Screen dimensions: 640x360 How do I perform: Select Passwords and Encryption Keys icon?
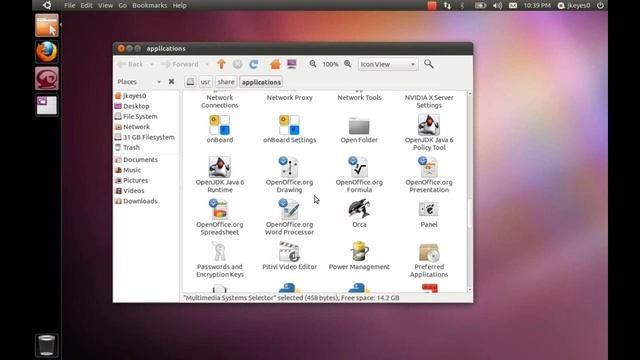point(220,251)
